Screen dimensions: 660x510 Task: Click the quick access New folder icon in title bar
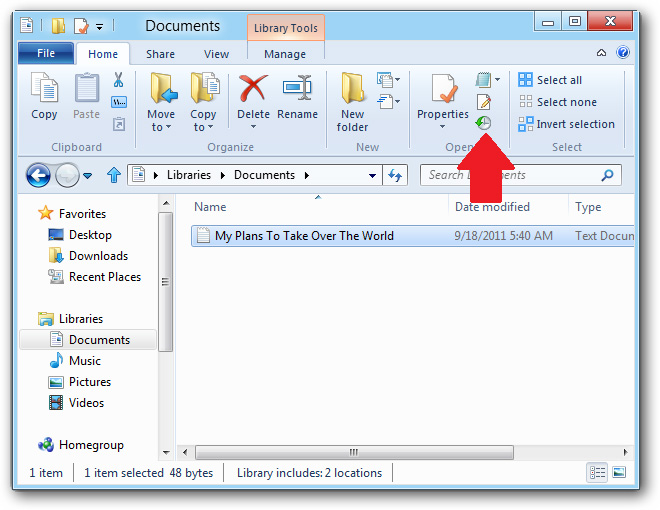(x=58, y=26)
